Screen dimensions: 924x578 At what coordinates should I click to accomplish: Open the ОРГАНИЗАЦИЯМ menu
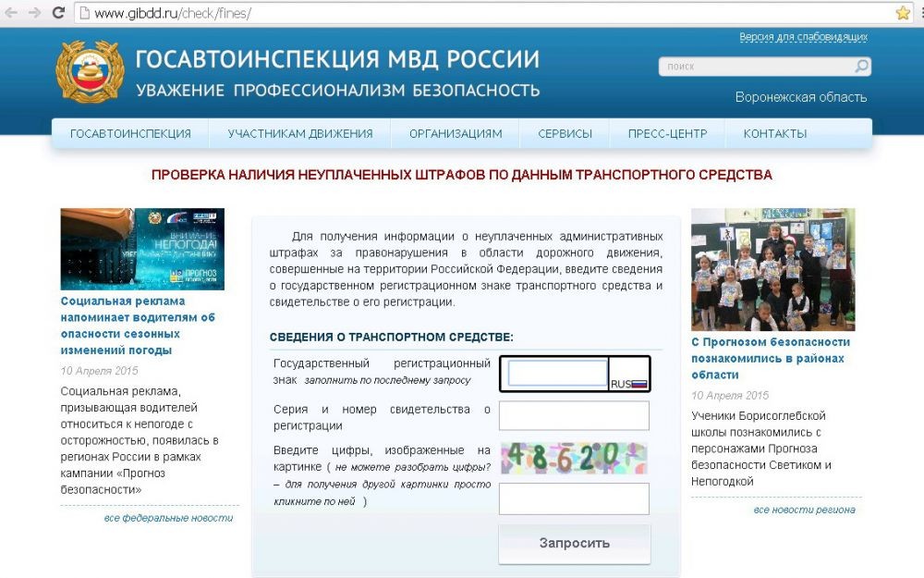coord(456,134)
